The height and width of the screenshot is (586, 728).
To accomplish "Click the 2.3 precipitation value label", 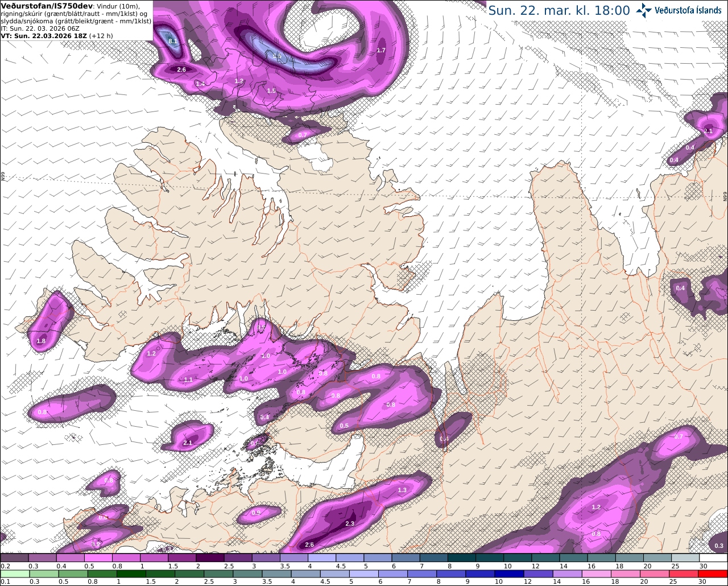I will (350, 524).
